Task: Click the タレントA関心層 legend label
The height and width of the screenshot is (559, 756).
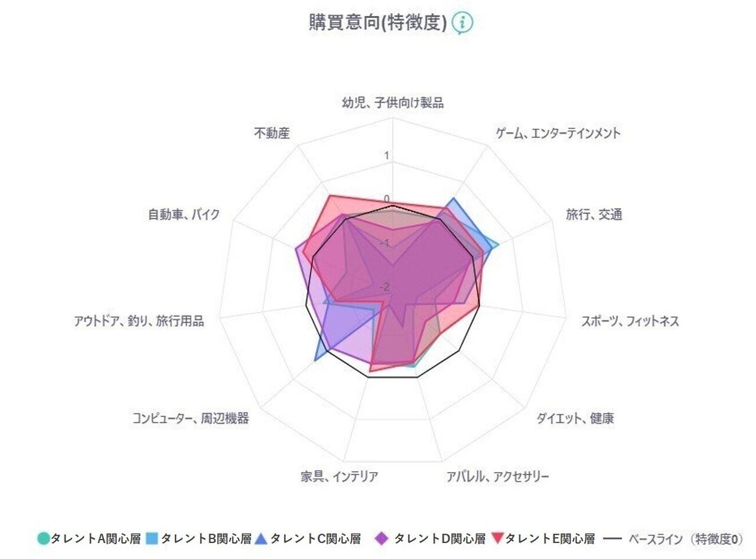Action: tap(96, 539)
